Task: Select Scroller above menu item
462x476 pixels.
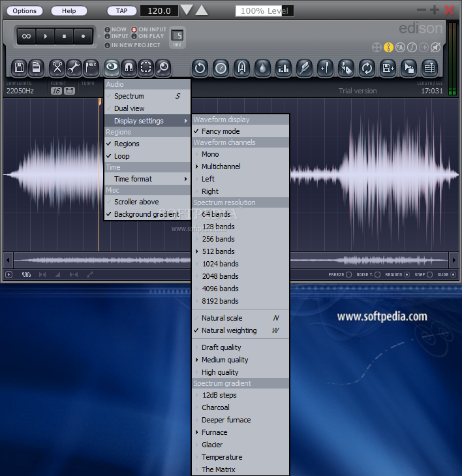Action: pos(147,202)
